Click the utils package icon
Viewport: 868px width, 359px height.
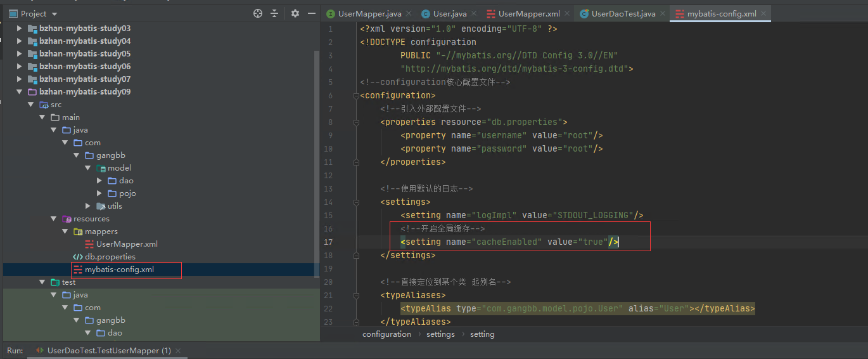click(101, 206)
